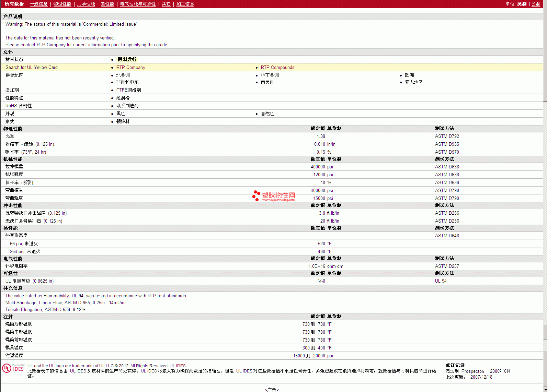Click the PTFE润滑剂 additive entry
This screenshot has height=392, width=547.
coord(128,90)
